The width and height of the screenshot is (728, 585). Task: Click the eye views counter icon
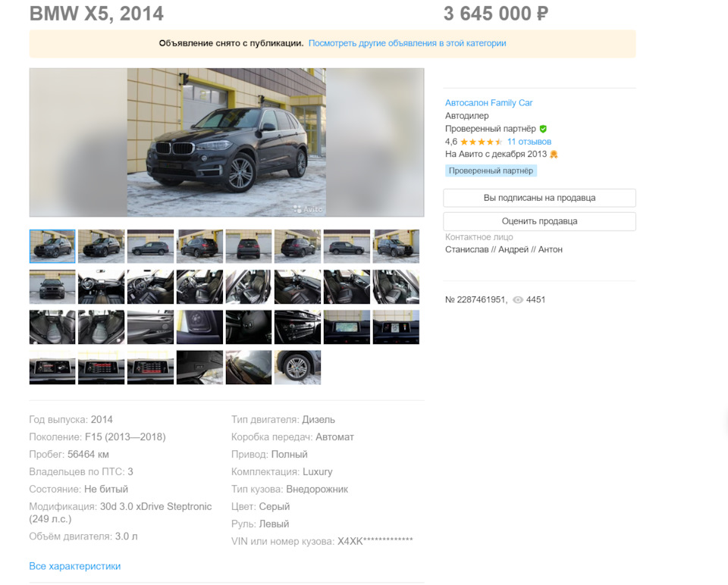pos(518,299)
